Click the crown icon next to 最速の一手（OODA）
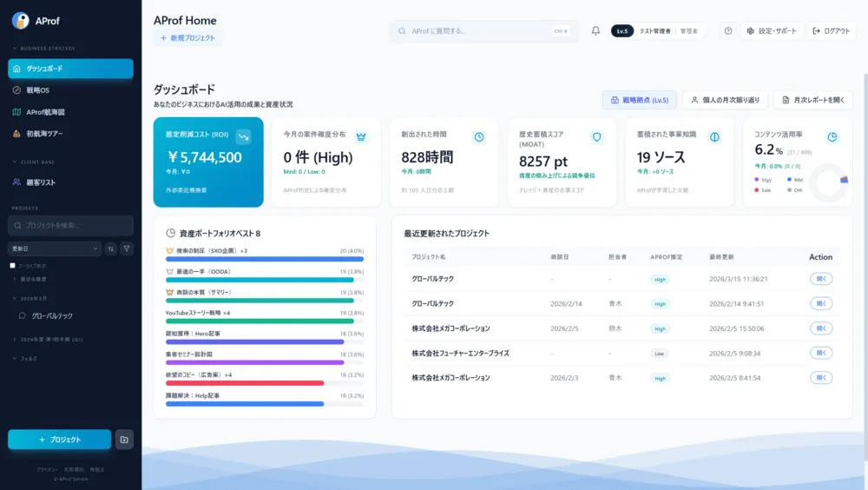 point(170,272)
